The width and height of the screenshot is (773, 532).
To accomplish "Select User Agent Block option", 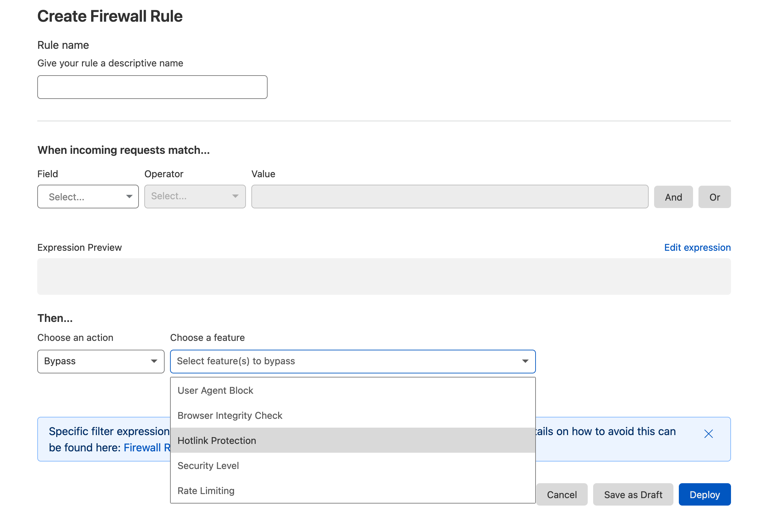I will [x=215, y=390].
